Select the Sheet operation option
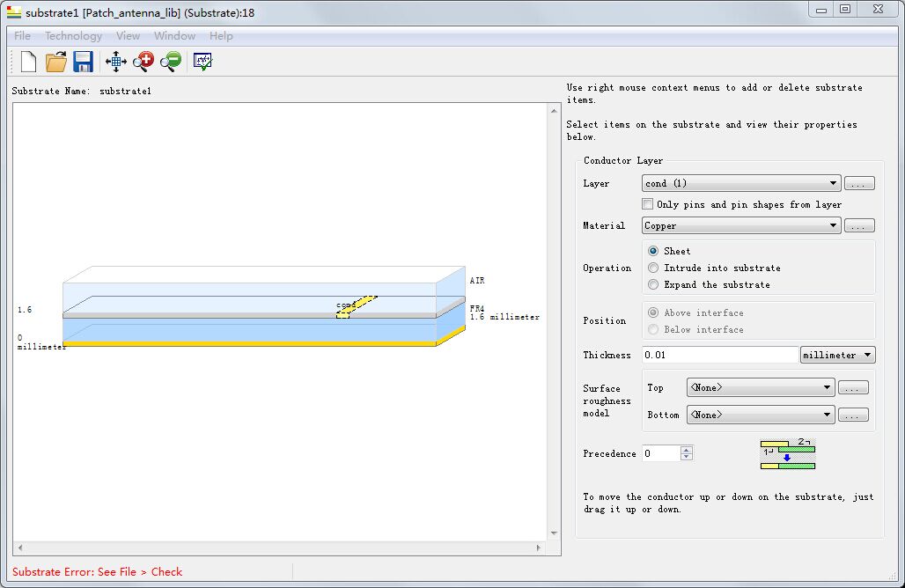Viewport: 905px width, 588px height. 652,251
